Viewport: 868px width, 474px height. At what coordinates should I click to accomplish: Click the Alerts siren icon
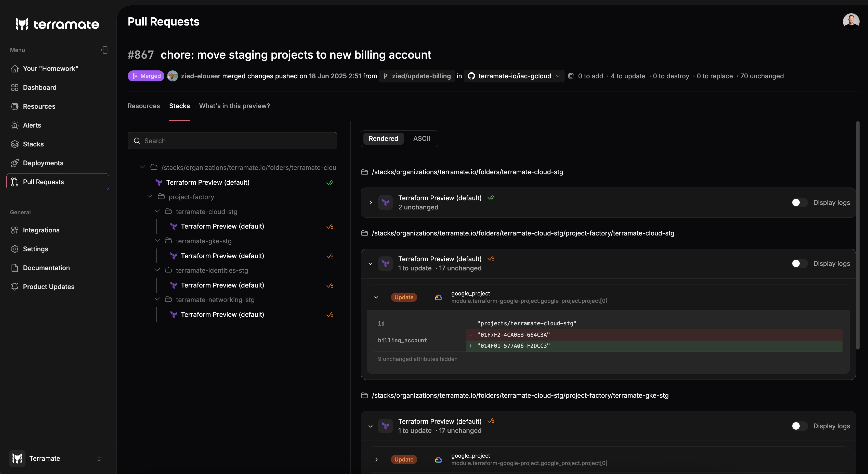(15, 125)
